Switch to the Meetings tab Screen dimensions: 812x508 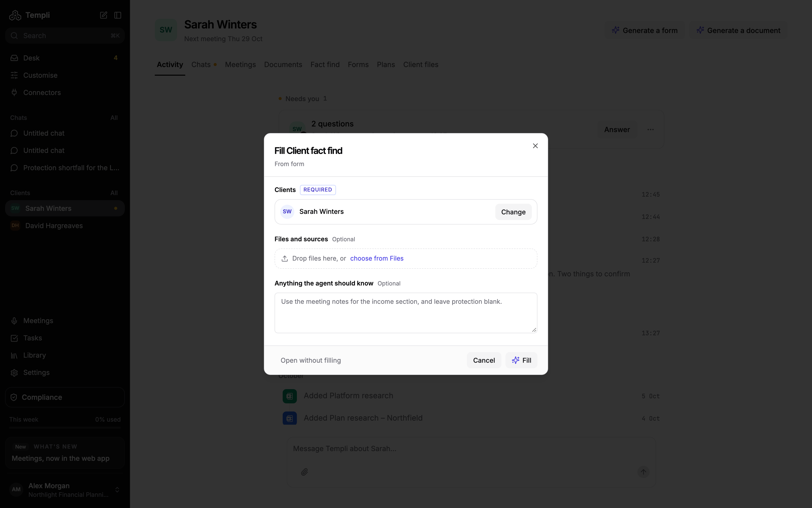pos(240,65)
